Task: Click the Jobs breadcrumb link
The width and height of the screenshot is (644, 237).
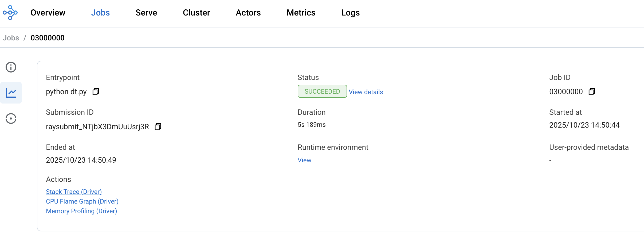Action: [11, 38]
